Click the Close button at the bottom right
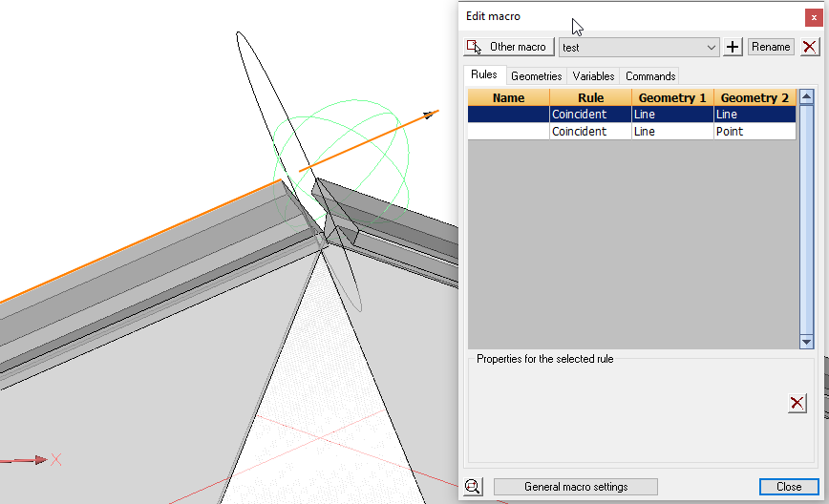 coord(789,487)
